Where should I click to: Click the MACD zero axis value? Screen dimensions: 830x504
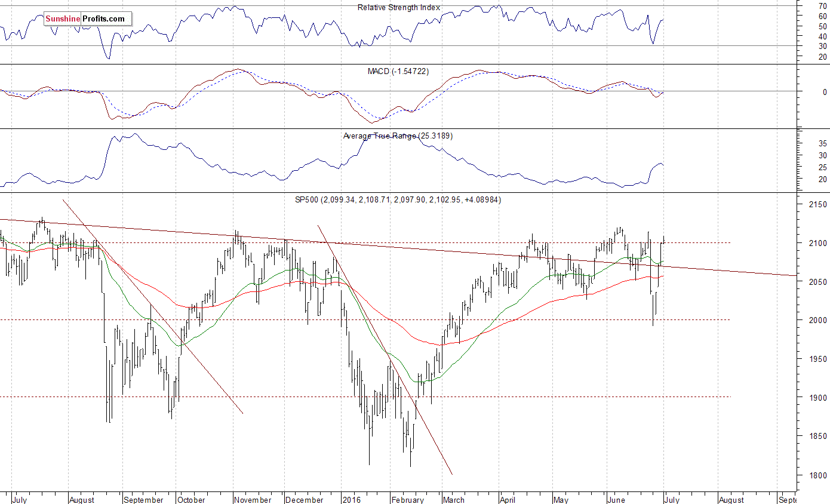825,92
